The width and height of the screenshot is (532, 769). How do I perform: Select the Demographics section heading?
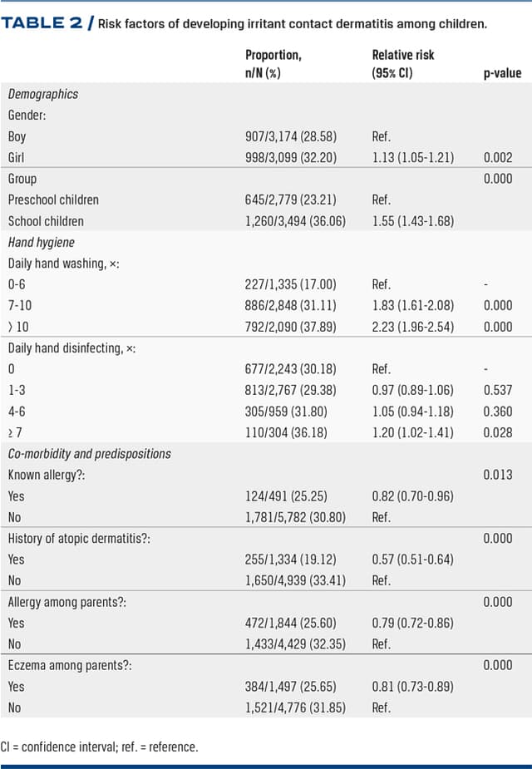click(x=42, y=94)
